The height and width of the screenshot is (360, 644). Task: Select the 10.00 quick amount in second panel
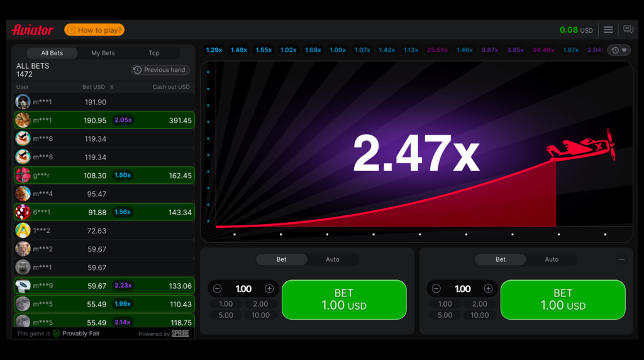pos(479,315)
